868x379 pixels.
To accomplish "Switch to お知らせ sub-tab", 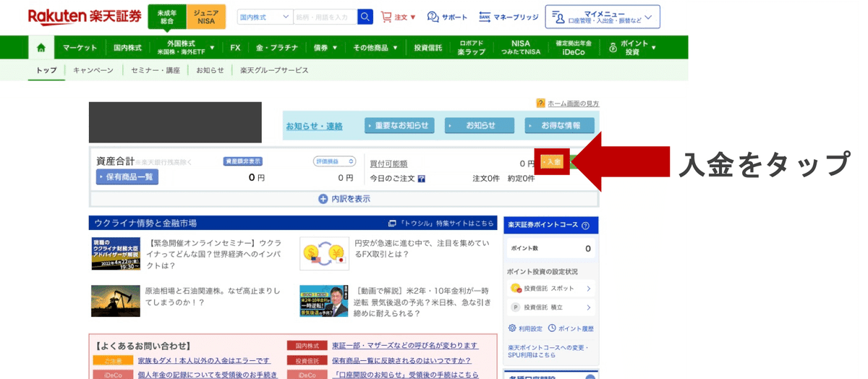I will [x=210, y=70].
